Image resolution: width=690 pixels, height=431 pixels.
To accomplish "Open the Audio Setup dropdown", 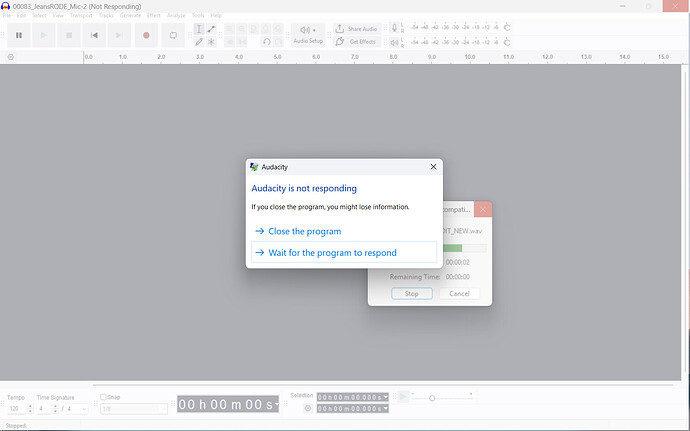I will click(x=308, y=35).
